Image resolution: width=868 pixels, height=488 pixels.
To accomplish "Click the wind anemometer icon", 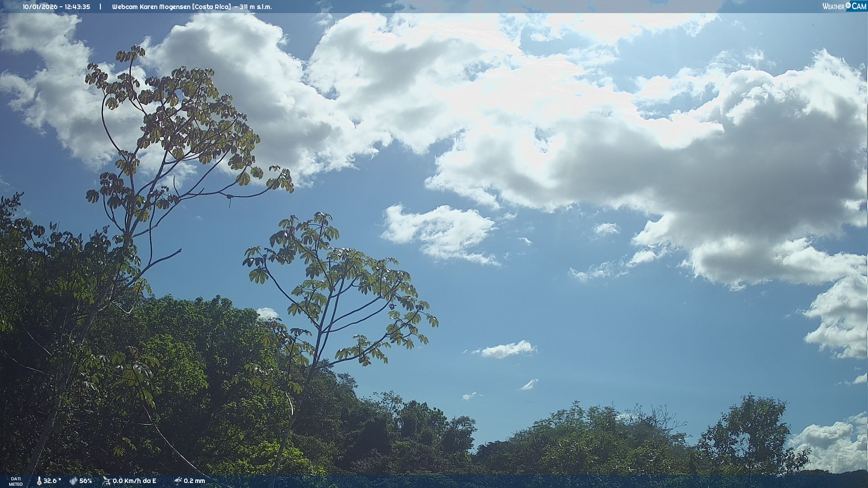I will click(x=106, y=481).
